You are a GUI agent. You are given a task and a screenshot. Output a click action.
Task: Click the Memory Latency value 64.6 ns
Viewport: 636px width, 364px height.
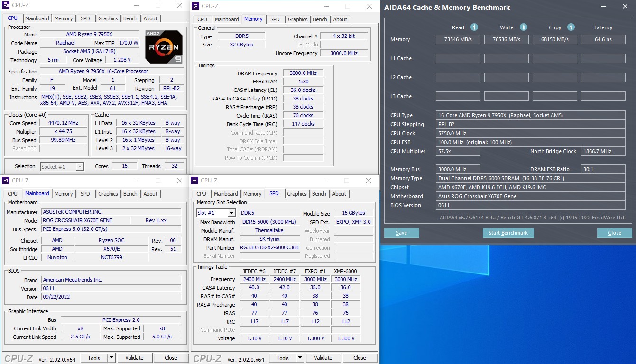click(603, 39)
